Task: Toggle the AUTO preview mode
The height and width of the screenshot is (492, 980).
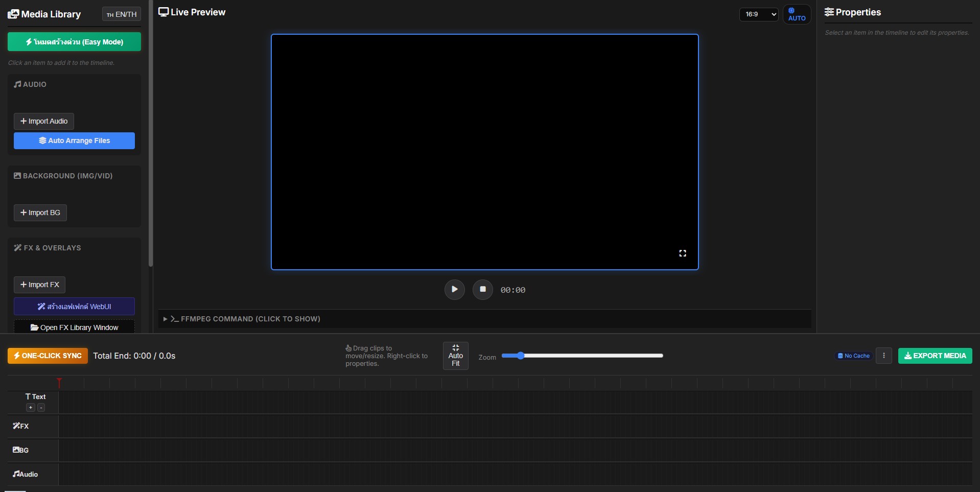Action: (796, 14)
